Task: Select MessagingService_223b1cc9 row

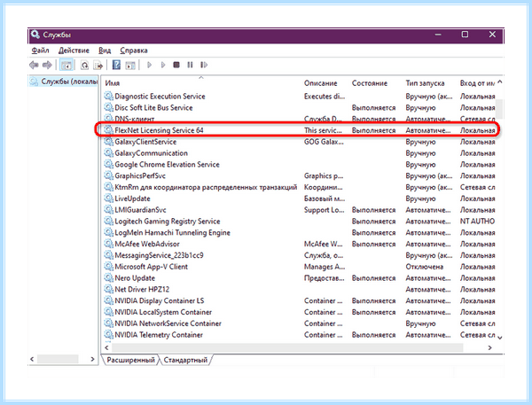Action: point(300,255)
